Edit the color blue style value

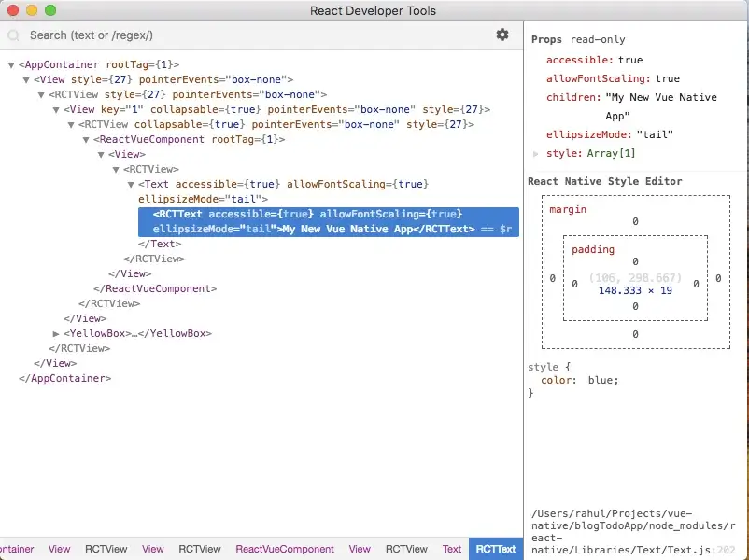(602, 380)
